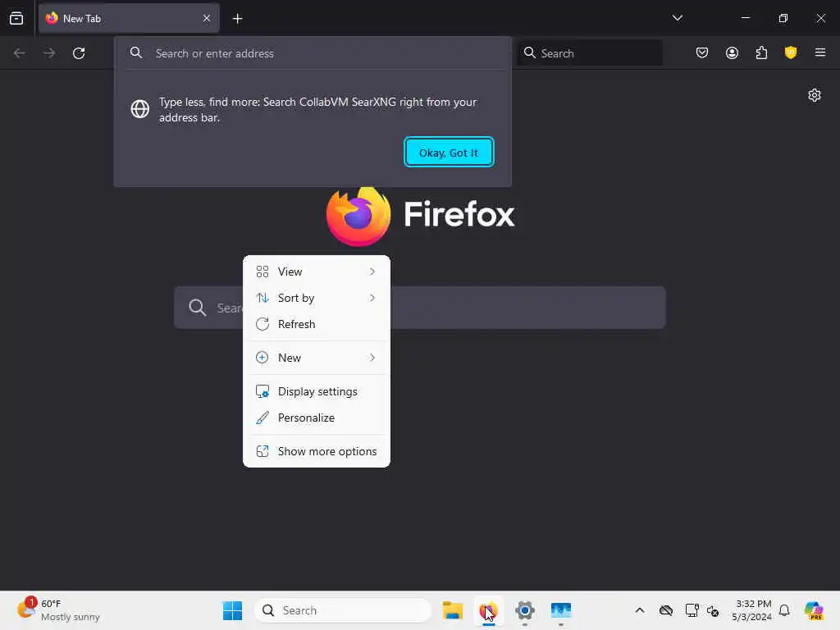Click the search magnifier in address bar
Screen dimensions: 840x630
[136, 52]
